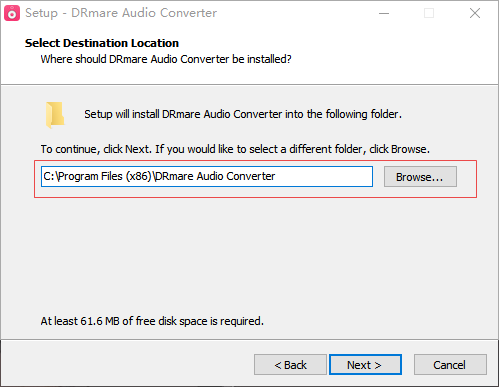Click the 'Setup - DRmare Audio Converter' title text
Image resolution: width=499 pixels, height=387 pixels.
tap(121, 13)
